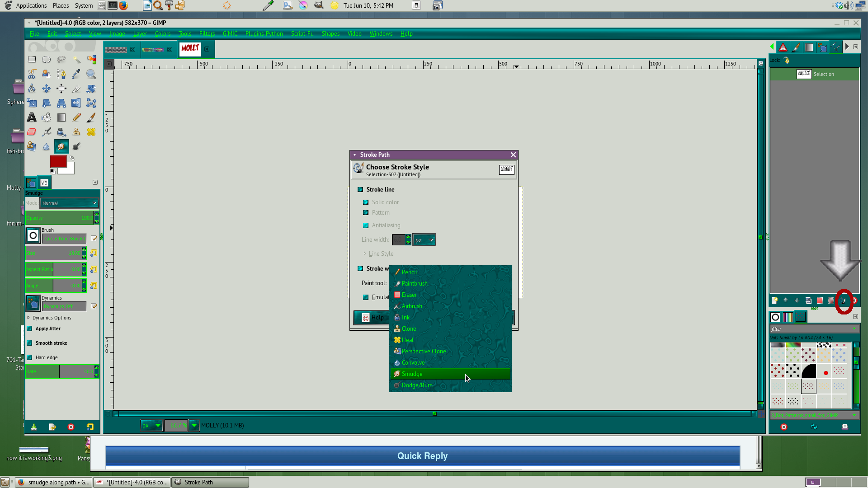Toggle Smooth stroke checkbox
The image size is (868, 488).
30,343
